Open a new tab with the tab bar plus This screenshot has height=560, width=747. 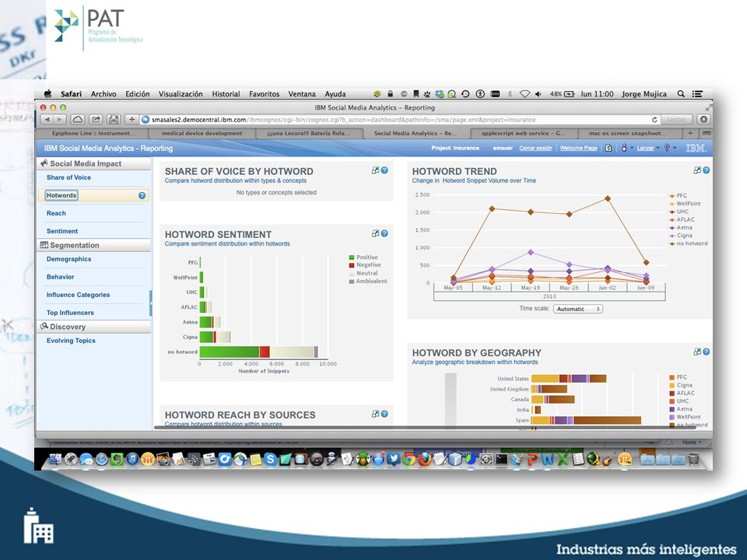[x=690, y=133]
